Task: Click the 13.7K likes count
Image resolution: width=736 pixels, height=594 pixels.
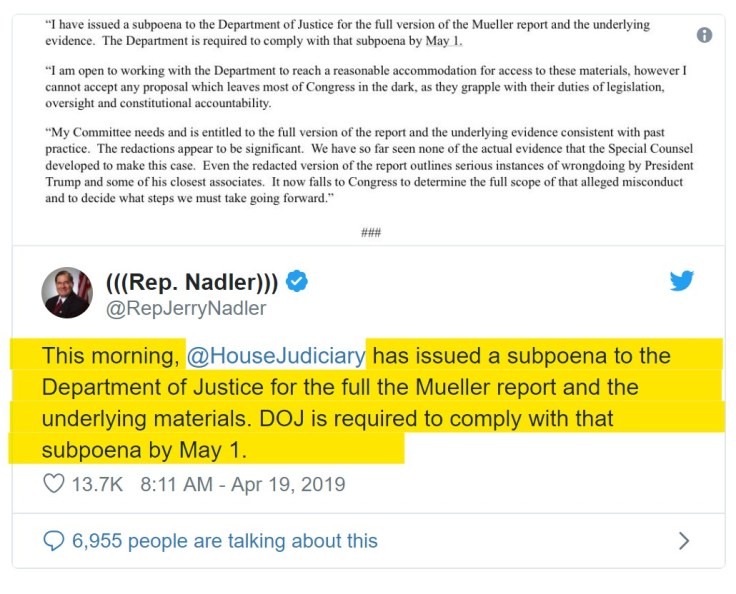Action: tap(97, 485)
